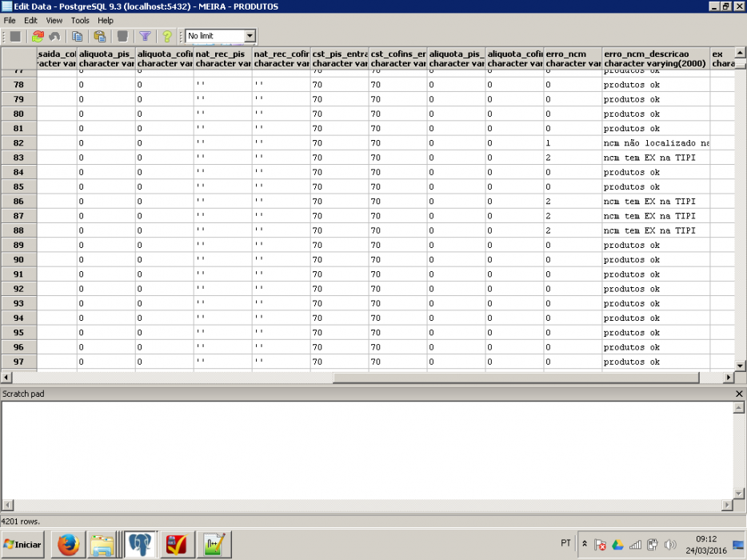Open the Tools menu

click(80, 21)
